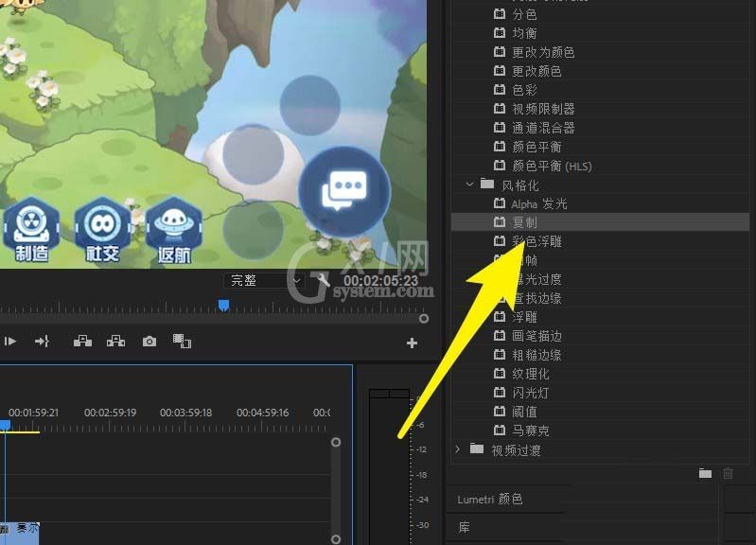
Task: Click the comparison view button
Action: (x=182, y=341)
